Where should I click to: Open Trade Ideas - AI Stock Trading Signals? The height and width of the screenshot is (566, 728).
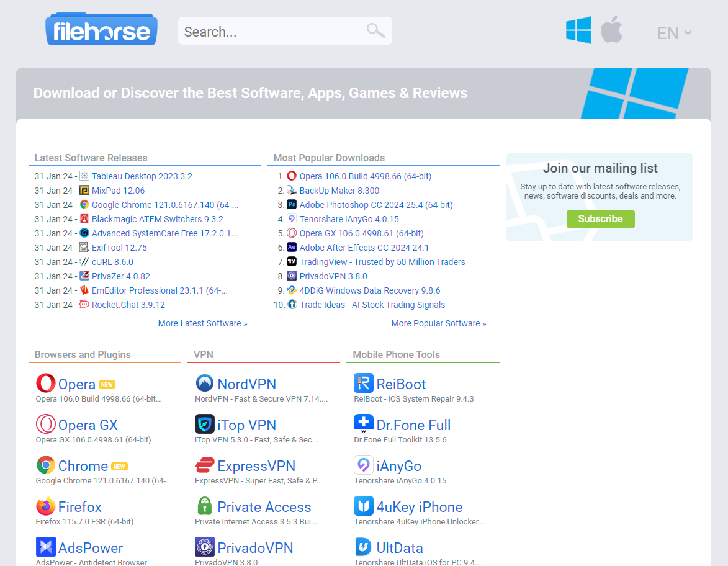pyautogui.click(x=372, y=305)
